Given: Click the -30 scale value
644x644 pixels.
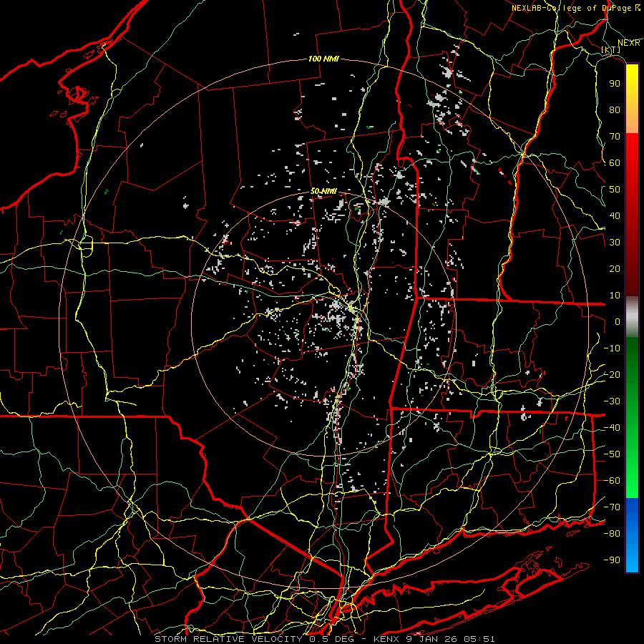Looking at the screenshot, I should tap(612, 401).
